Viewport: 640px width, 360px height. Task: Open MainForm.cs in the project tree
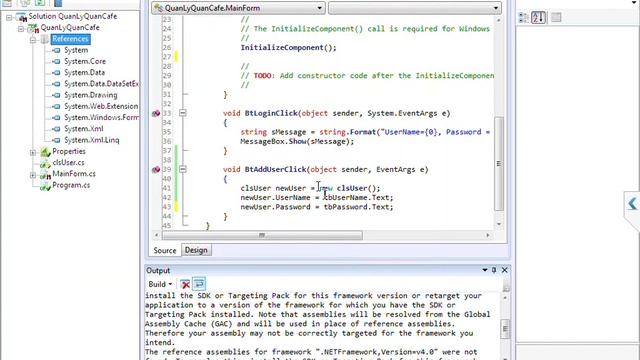pyautogui.click(x=74, y=174)
